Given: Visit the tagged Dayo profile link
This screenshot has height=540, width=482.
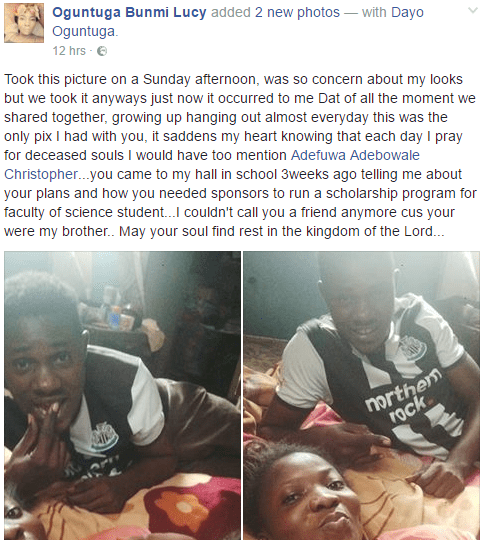Looking at the screenshot, I should (x=407, y=12).
